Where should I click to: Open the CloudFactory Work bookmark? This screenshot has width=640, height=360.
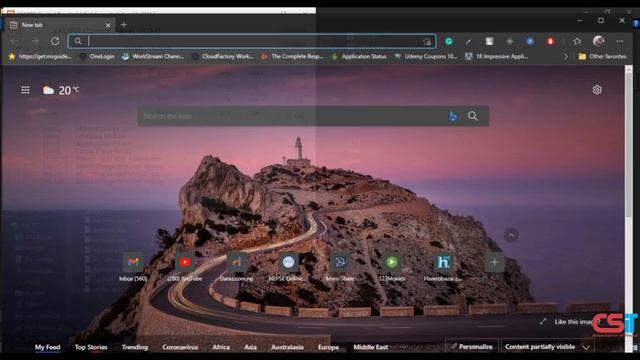tap(223, 56)
